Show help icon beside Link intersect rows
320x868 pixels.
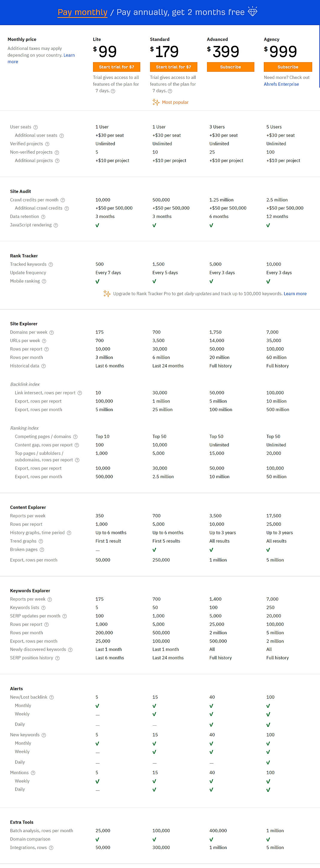(80, 393)
